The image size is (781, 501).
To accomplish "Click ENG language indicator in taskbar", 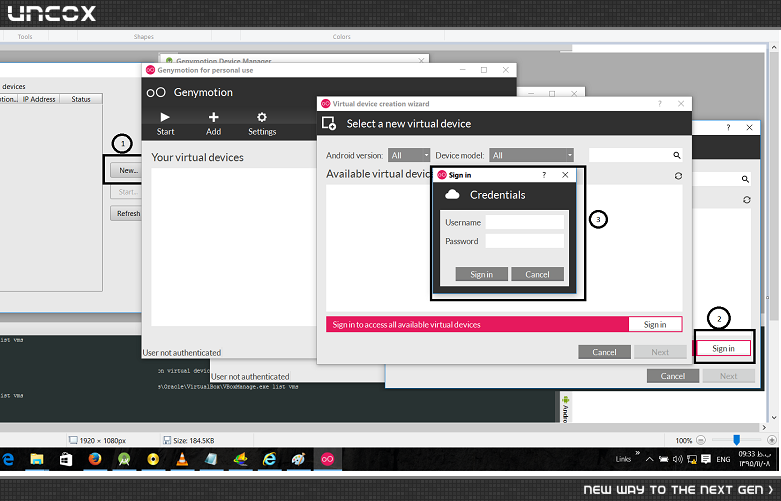I will coord(723,459).
